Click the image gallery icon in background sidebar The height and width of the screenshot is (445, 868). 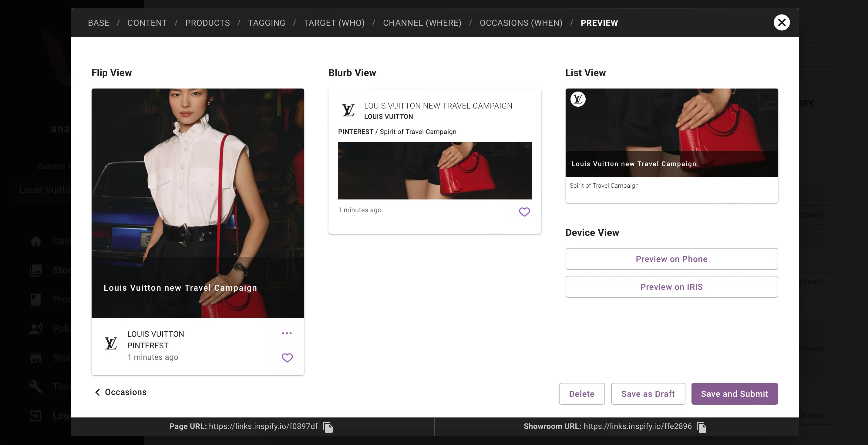36,270
